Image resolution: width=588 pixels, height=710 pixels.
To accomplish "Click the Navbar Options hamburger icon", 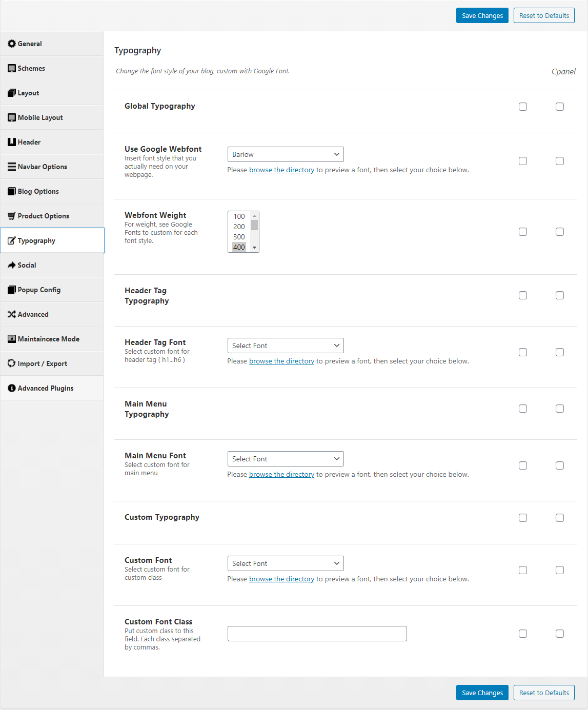I will pos(12,167).
